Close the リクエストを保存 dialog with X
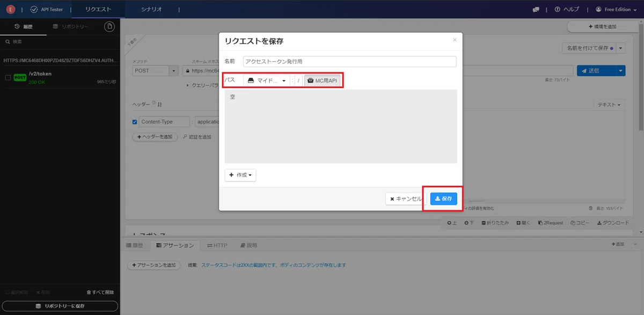 455,40
